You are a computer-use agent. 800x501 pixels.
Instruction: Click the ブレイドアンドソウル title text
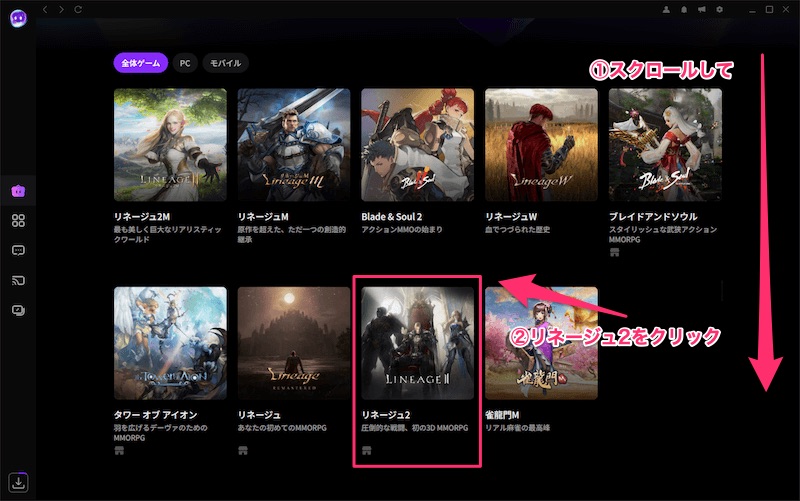(x=653, y=216)
